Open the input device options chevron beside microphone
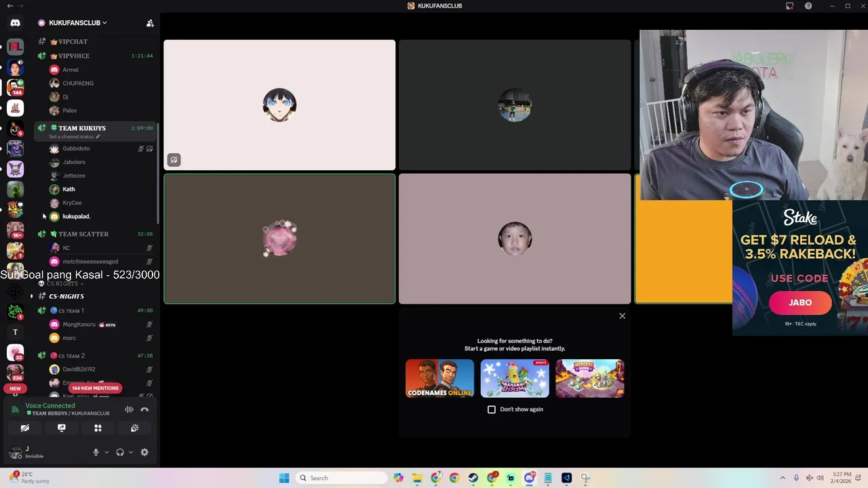The height and width of the screenshot is (488, 868). 106,452
